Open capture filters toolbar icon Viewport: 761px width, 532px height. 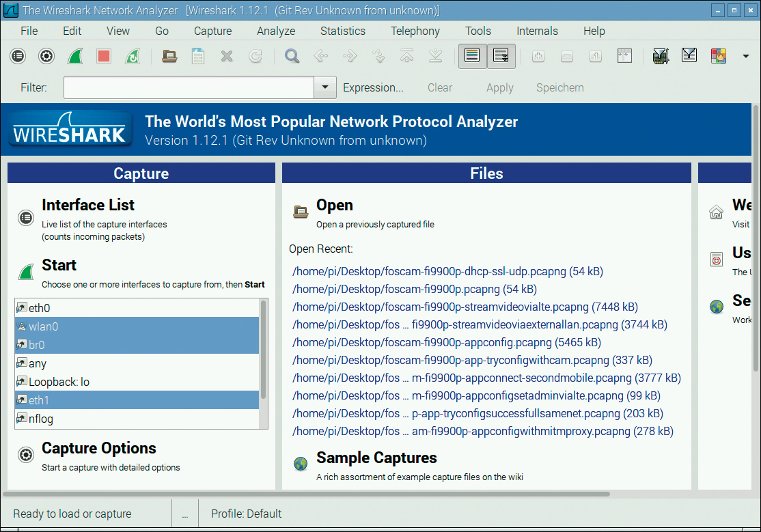pyautogui.click(x=660, y=57)
